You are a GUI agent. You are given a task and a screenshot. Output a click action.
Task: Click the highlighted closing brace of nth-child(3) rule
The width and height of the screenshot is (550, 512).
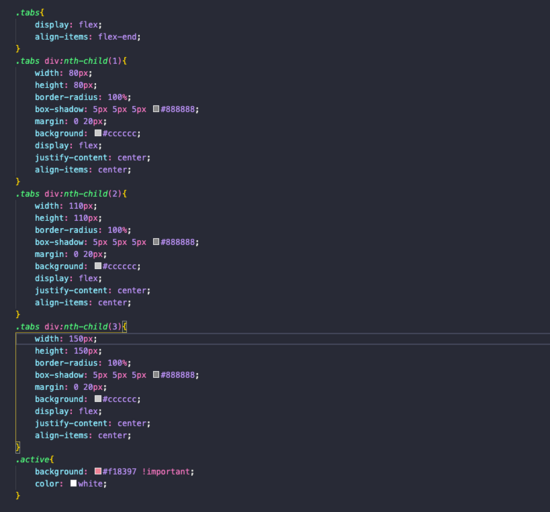(18, 447)
